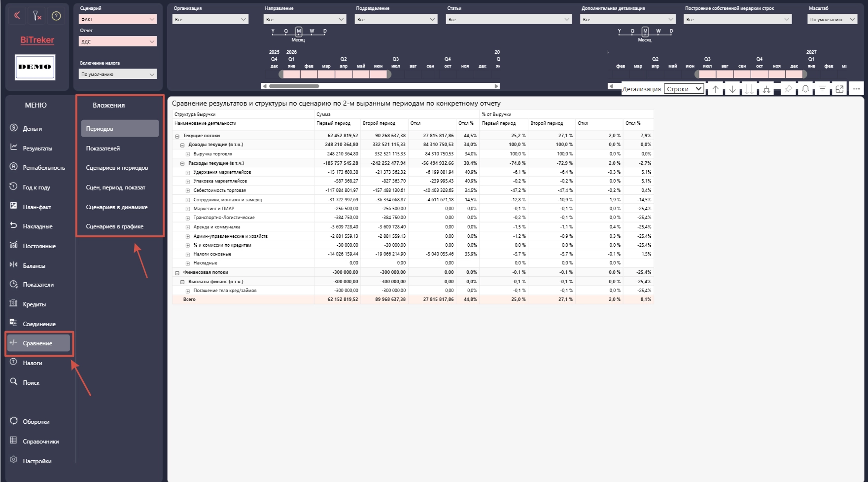Image resolution: width=868 pixels, height=482 pixels.
Task: Open the Сценарий ФАКТ dropdown
Action: click(118, 19)
